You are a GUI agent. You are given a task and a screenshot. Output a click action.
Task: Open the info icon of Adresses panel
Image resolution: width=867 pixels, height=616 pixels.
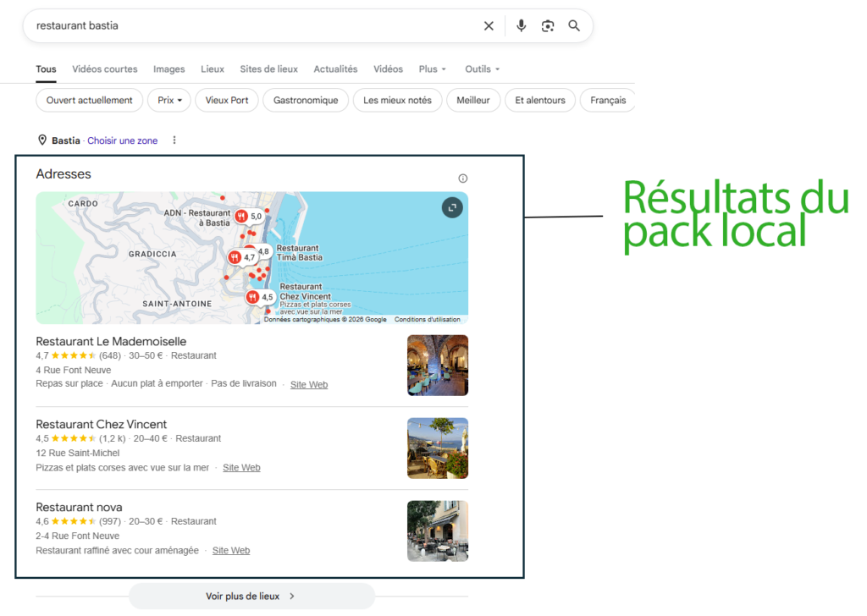coord(463,179)
